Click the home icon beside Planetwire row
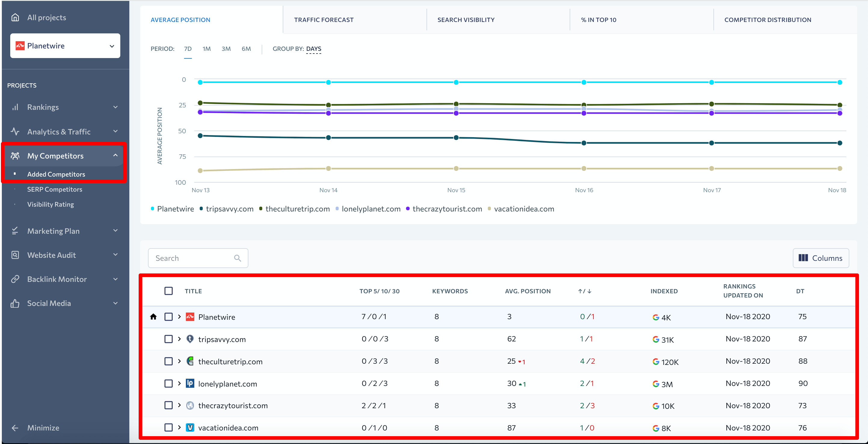Image resolution: width=868 pixels, height=444 pixels. [x=153, y=316]
